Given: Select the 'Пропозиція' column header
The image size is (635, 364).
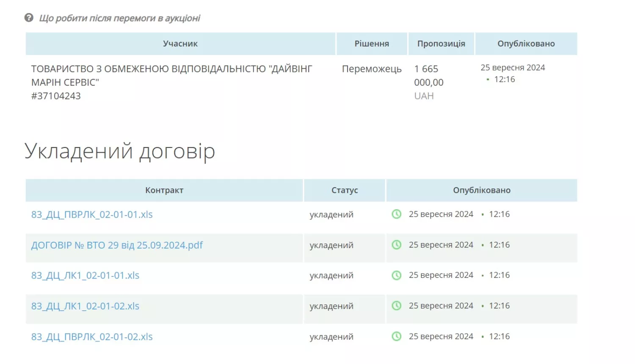Looking at the screenshot, I should point(441,44).
